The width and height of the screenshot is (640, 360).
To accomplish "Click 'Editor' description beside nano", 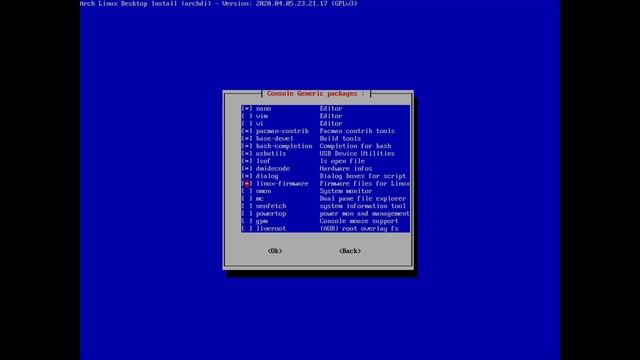I will (331, 109).
